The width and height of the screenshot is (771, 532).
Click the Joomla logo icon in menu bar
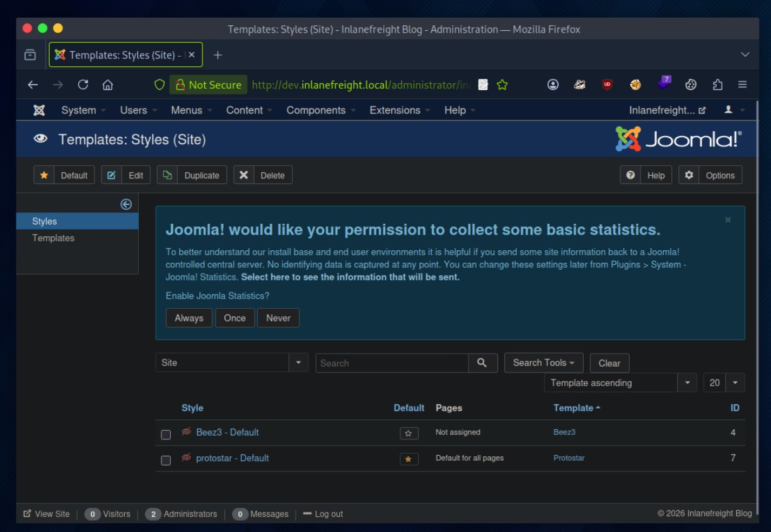click(39, 110)
